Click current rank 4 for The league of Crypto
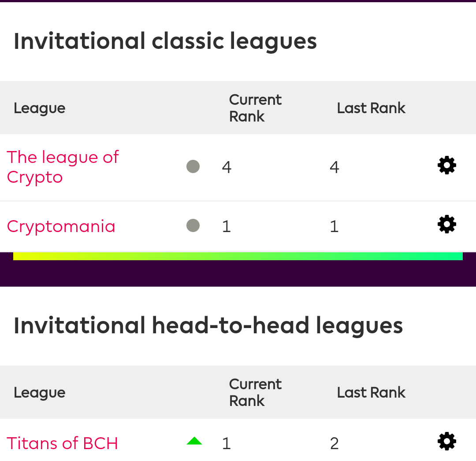Image resolution: width=476 pixels, height=461 pixels. pyautogui.click(x=227, y=167)
